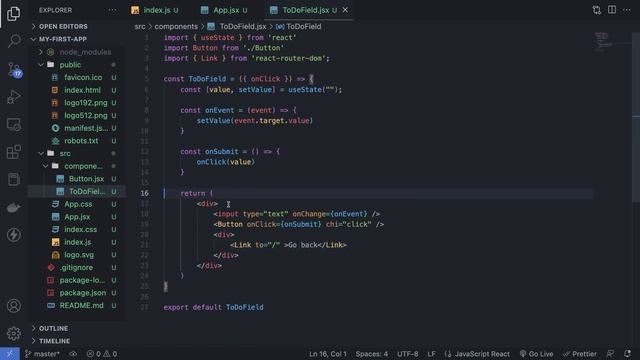
Task: Open logo192.png file
Action: tap(77, 103)
